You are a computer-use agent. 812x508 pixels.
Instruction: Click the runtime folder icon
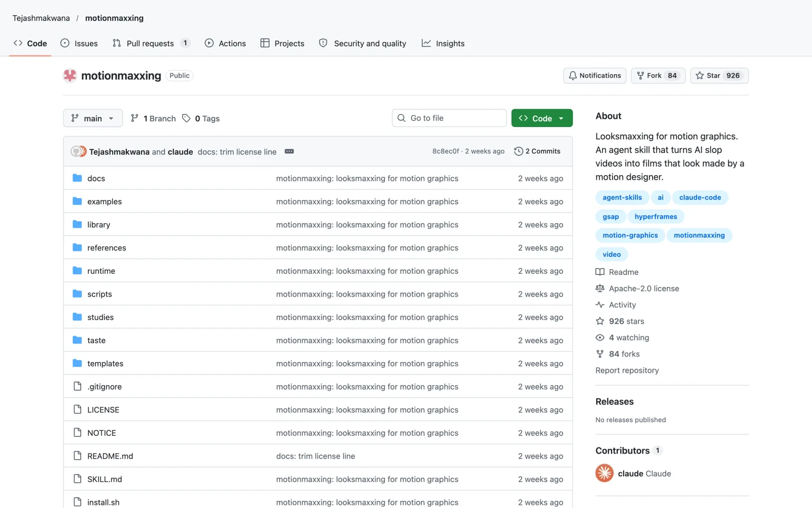(x=77, y=270)
